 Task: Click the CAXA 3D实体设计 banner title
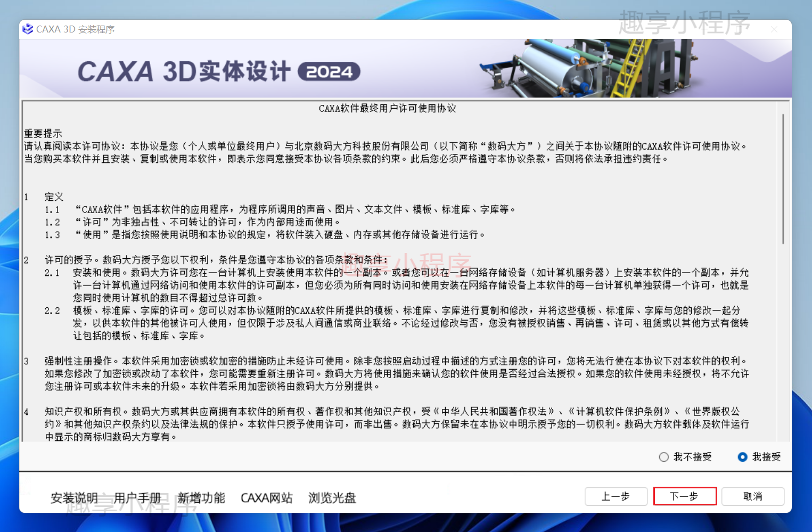tap(184, 71)
